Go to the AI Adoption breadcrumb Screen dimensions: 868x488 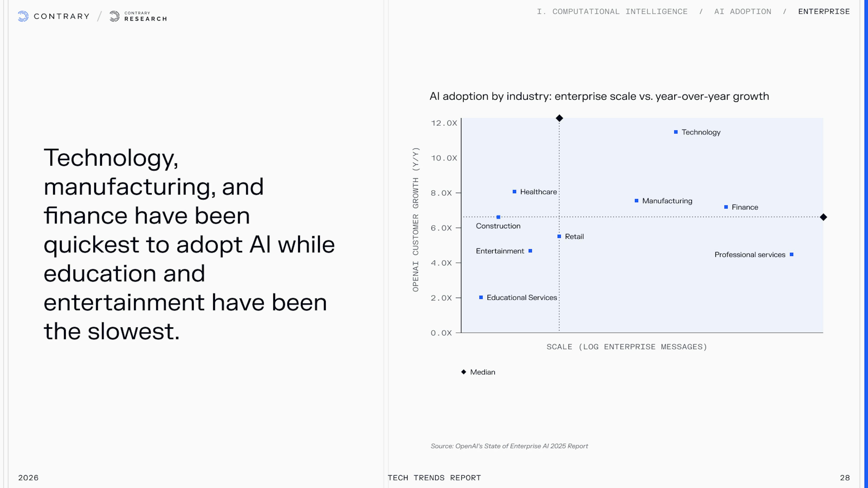pyautogui.click(x=743, y=12)
